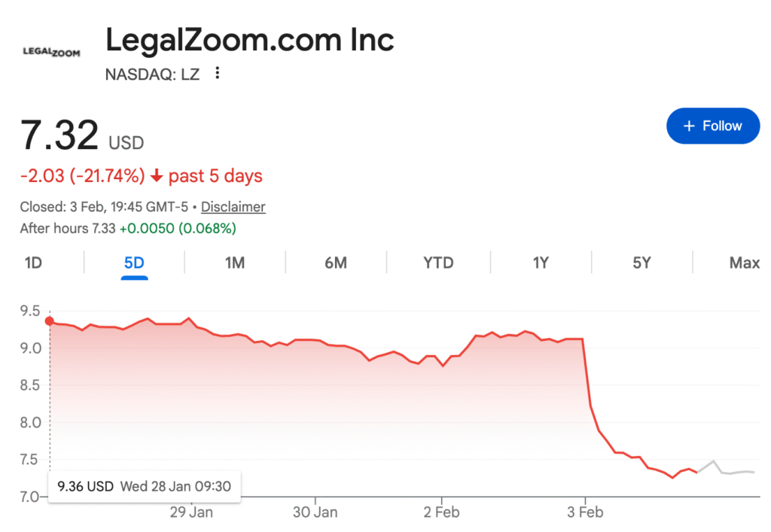Image resolution: width=771 pixels, height=532 pixels.
Task: Click the LegalZoom company logo
Action: coord(52,52)
